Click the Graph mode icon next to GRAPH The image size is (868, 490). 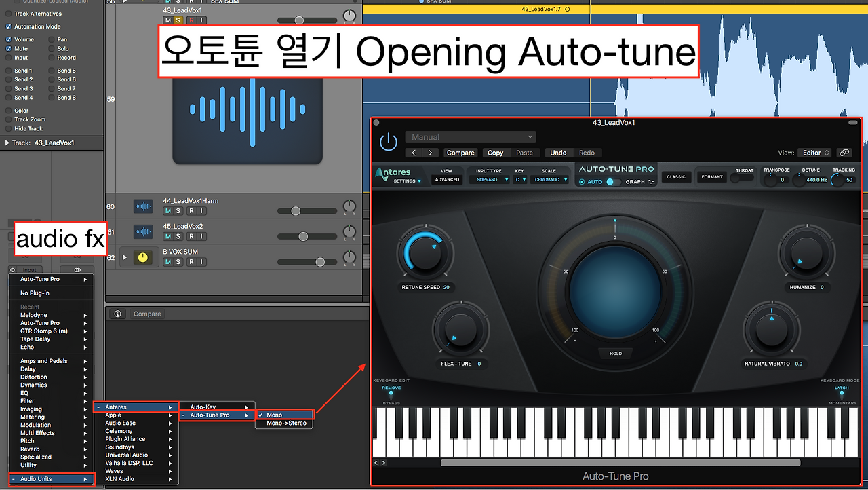click(x=652, y=182)
